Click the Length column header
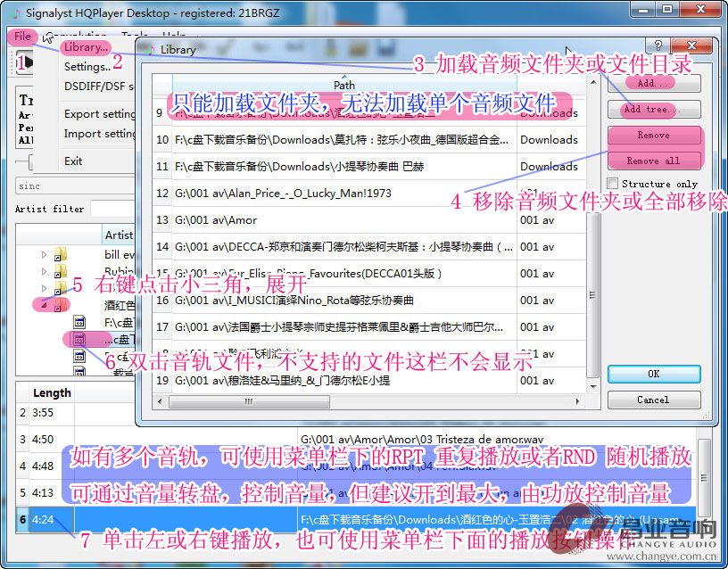Viewport: 728px width, 569px height. coord(52,393)
